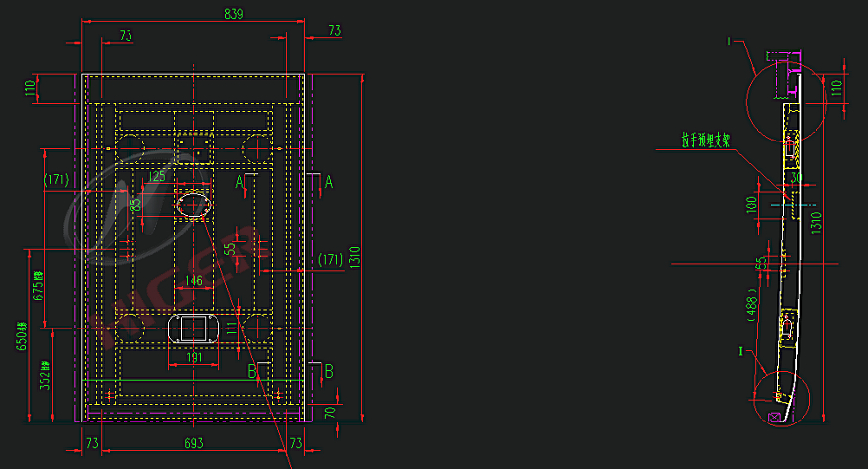Viewport: 868px width, 469px height.
Task: Click the right-hand section marker B
Action: tap(329, 371)
